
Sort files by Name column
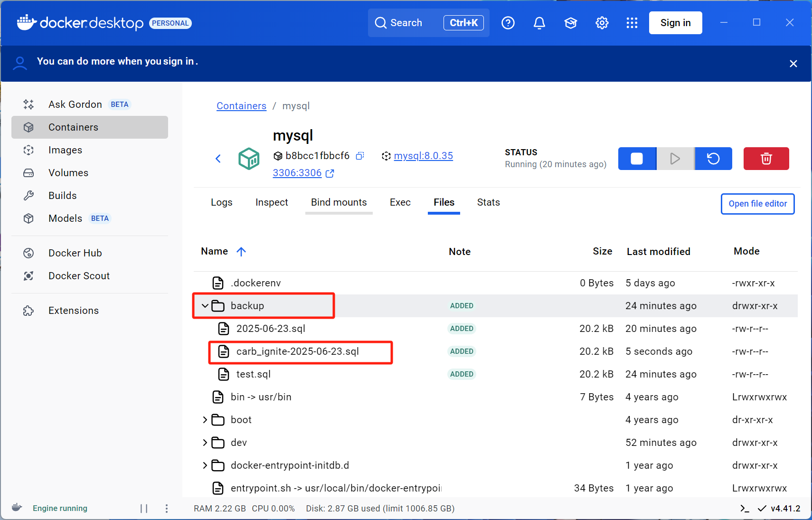[215, 251]
